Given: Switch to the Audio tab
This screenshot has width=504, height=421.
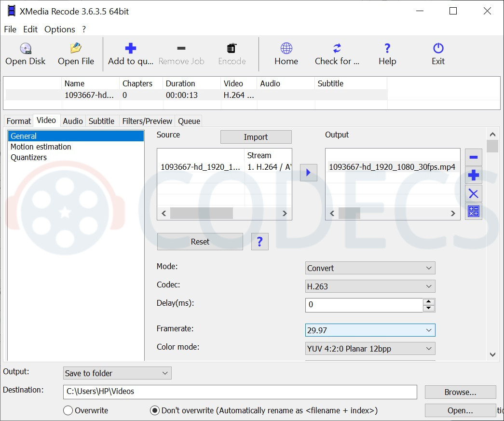Looking at the screenshot, I should [73, 121].
